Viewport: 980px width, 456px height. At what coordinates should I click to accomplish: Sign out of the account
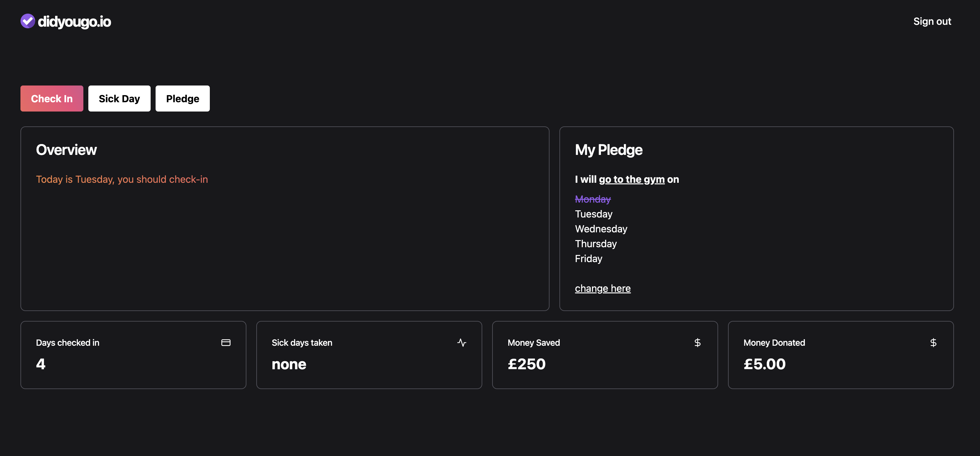(x=932, y=21)
